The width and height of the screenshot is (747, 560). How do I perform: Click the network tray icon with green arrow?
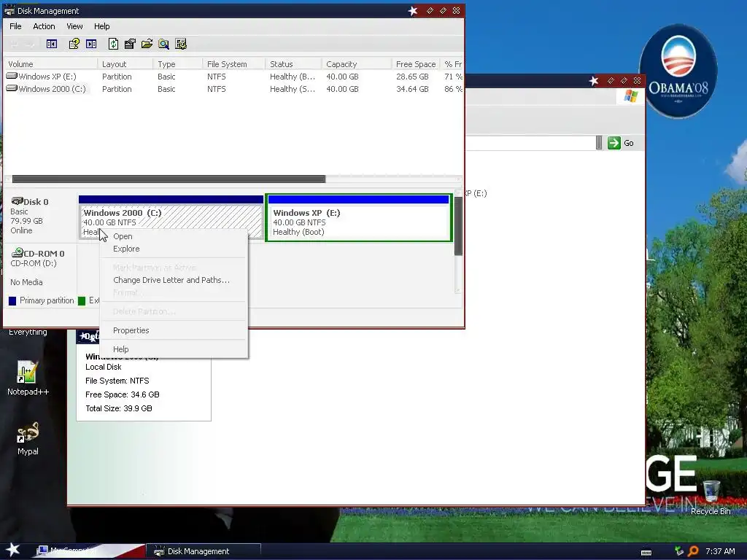679,551
